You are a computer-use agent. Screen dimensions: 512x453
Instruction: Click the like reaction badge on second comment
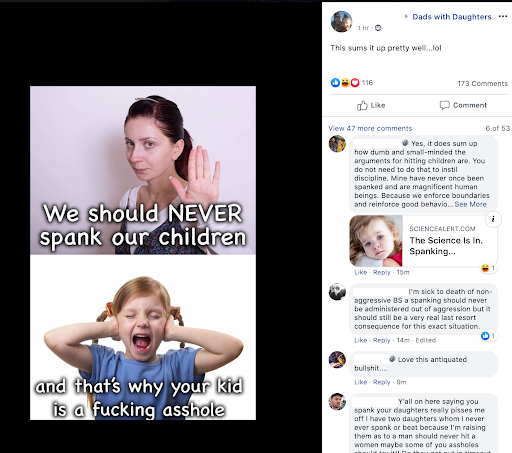tap(485, 336)
